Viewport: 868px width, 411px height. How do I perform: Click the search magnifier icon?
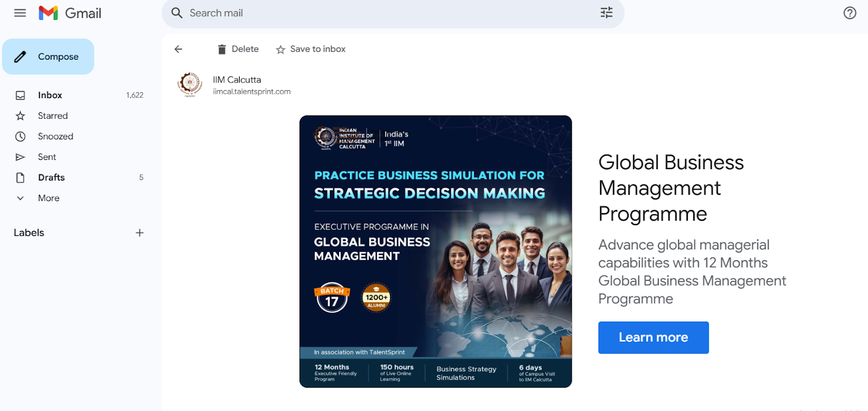177,13
